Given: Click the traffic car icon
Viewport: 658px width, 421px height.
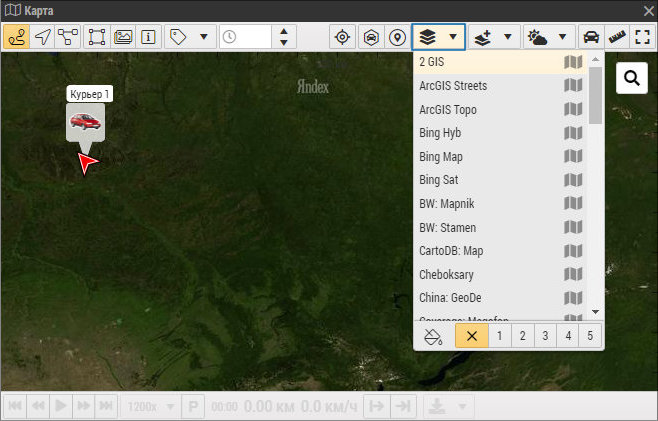Looking at the screenshot, I should [x=591, y=37].
